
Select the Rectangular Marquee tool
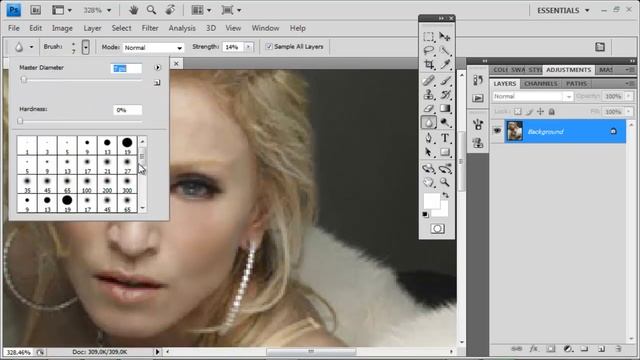428,37
